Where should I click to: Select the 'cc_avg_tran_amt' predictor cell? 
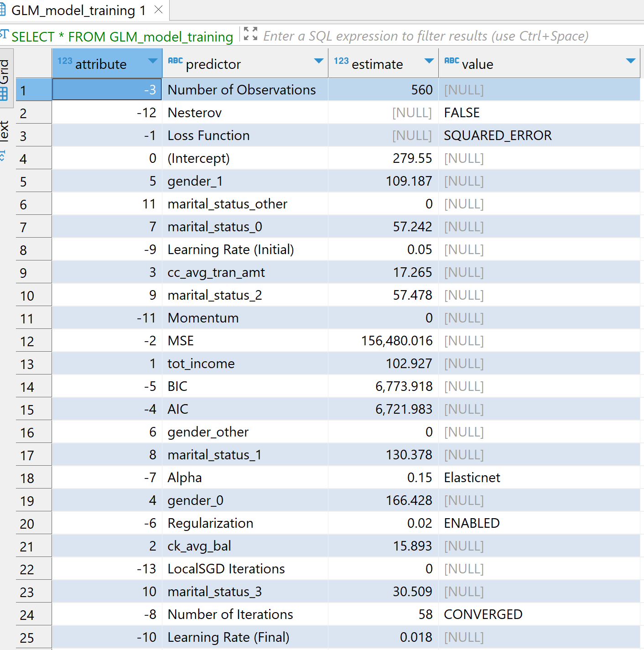coord(245,272)
